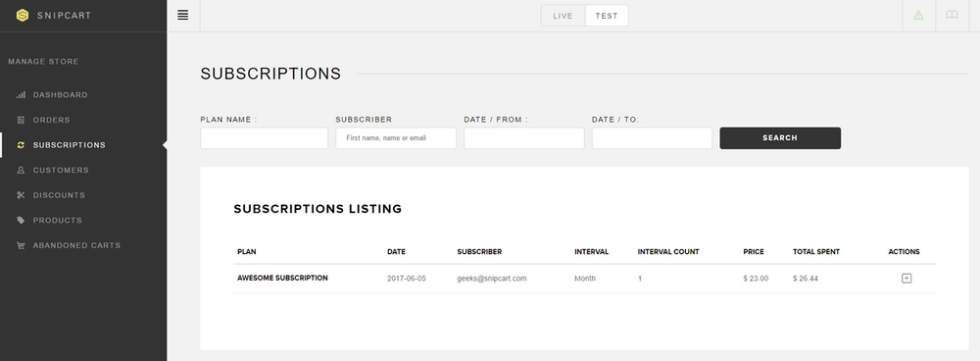
Task: Focus the Plan Name input field
Action: click(x=264, y=138)
